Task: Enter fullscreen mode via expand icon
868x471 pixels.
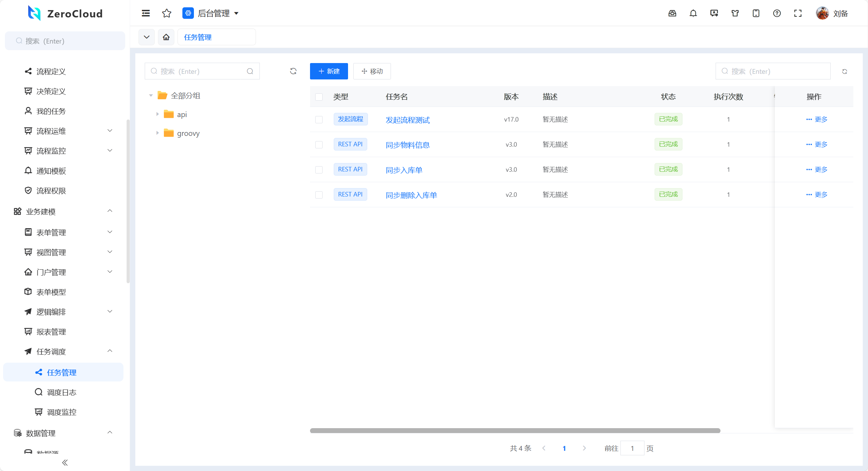Action: click(798, 13)
